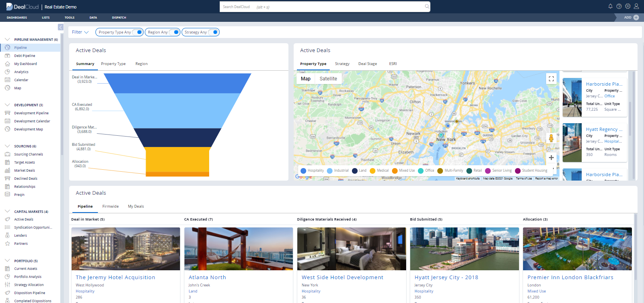Viewport: 644px width, 303px height.
Task: Click the Debt Pipeline sidebar icon
Action: (7, 56)
